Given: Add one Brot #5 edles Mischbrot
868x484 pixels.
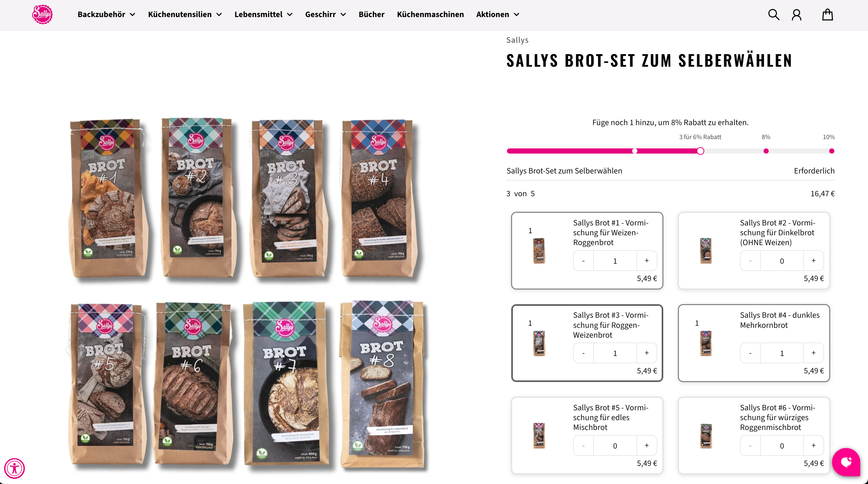Looking at the screenshot, I should click(x=647, y=445).
